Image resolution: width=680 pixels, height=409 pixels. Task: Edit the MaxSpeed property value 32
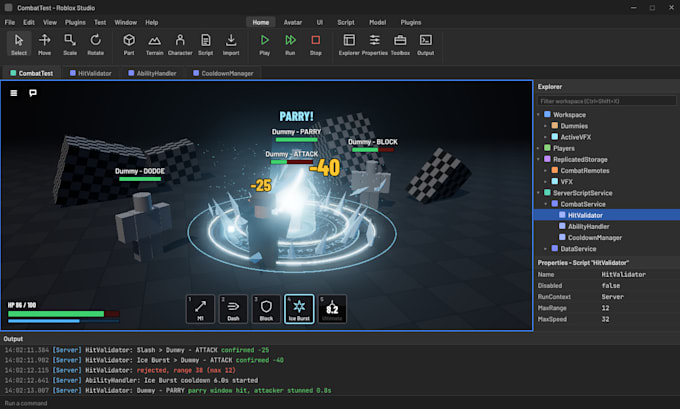pos(605,319)
